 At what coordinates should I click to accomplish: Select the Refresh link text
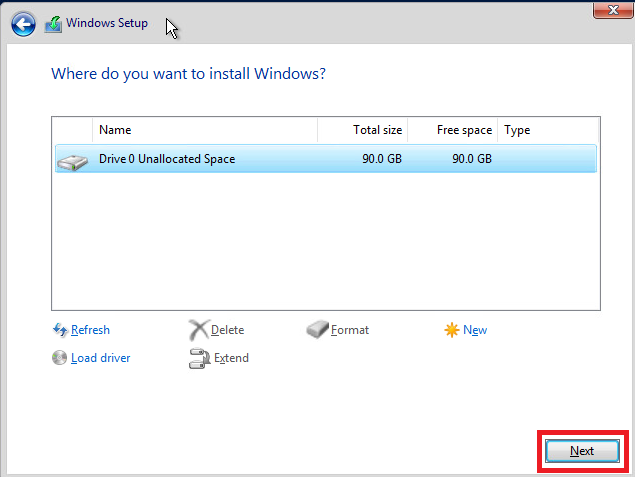(90, 330)
